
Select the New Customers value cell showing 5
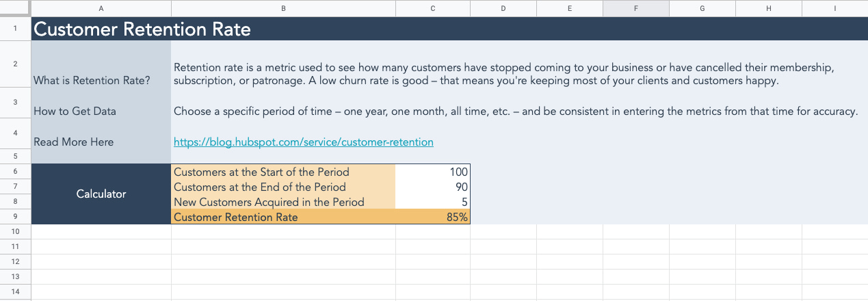pyautogui.click(x=432, y=202)
